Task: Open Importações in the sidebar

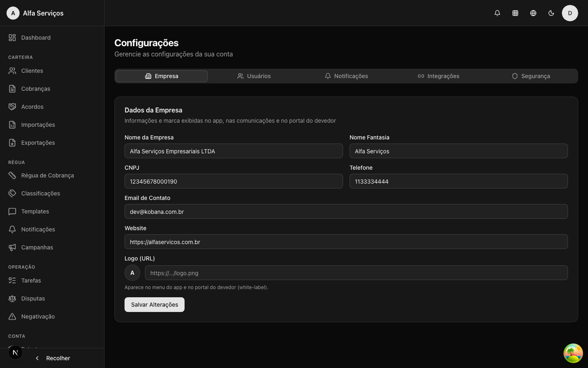Action: point(52,125)
